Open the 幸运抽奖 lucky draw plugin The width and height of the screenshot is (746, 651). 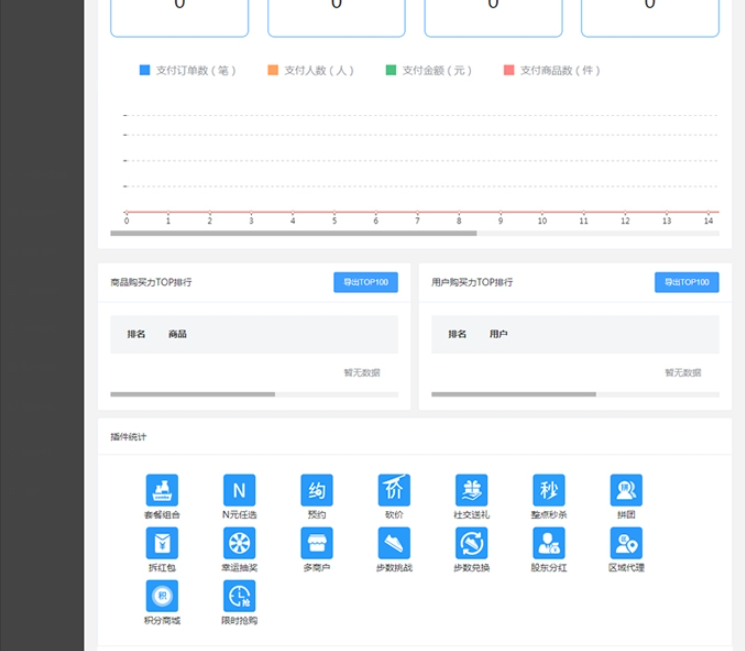[239, 543]
